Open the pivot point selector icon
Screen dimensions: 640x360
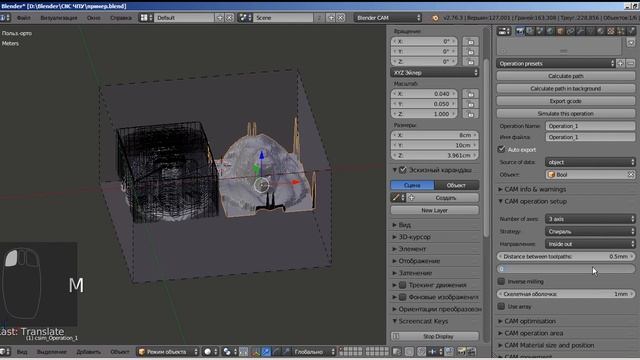point(230,352)
